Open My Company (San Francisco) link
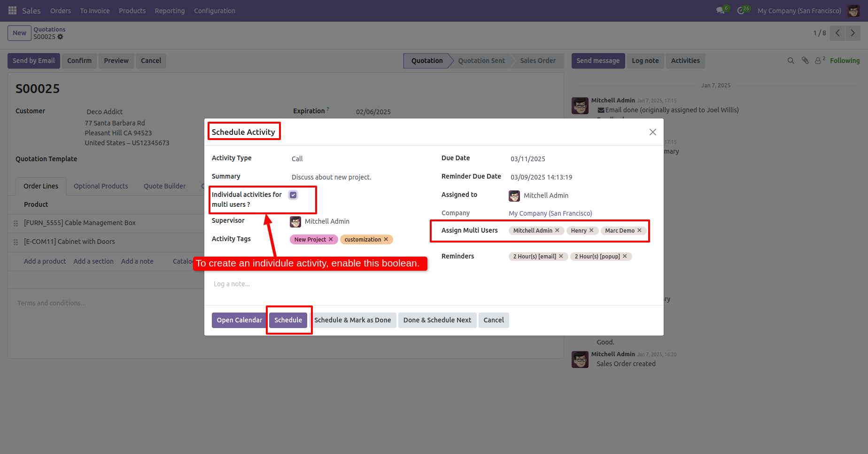Image resolution: width=868 pixels, height=454 pixels. pyautogui.click(x=550, y=213)
